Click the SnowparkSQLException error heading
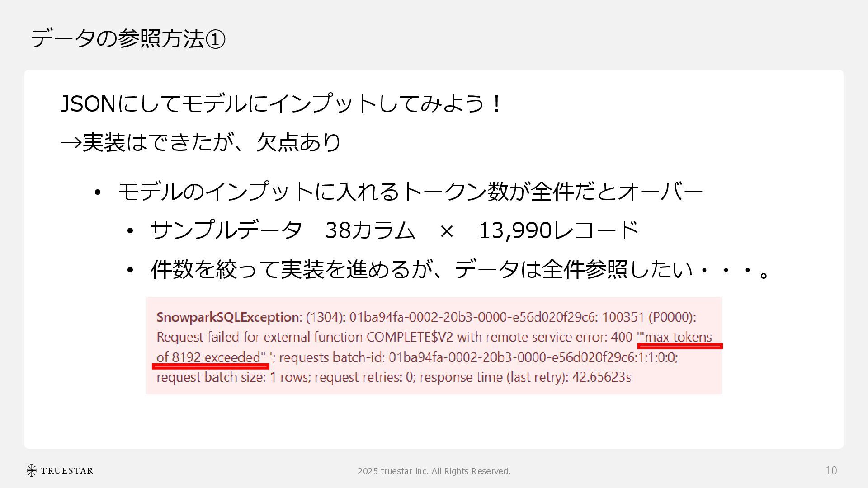This screenshot has height=488, width=868. (x=229, y=317)
